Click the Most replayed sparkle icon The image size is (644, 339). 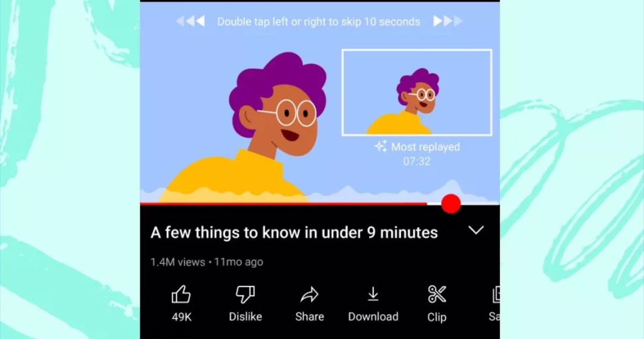381,146
